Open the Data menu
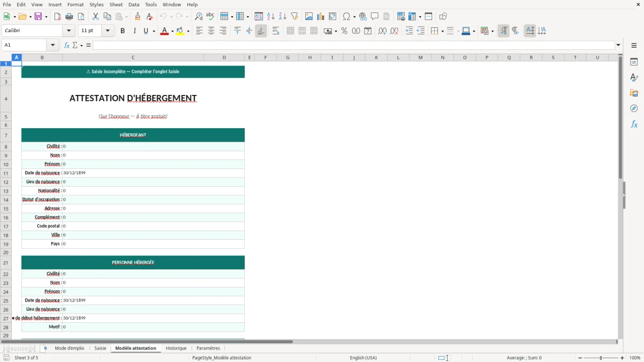Viewport: 644px width, 362px height. coord(134,4)
